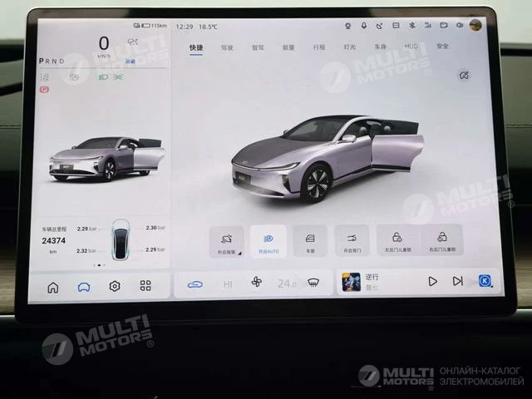Open the vehicle car icon in dock
The width and height of the screenshot is (532, 399).
pos(84,287)
